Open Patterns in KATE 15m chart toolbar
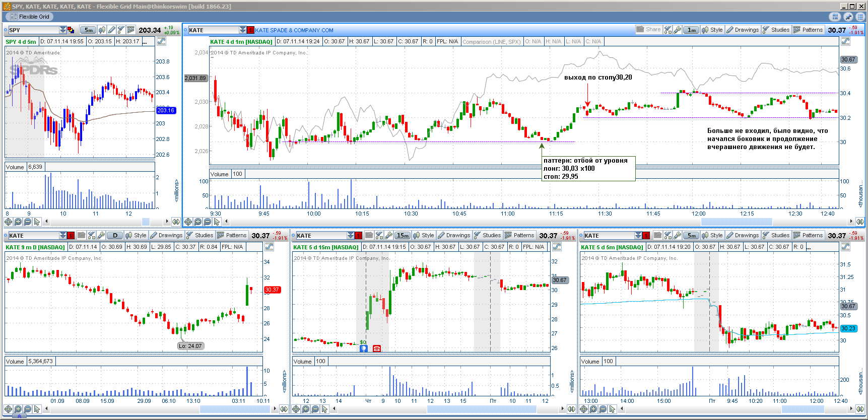Viewport: 868px width, 420px height. (519, 236)
